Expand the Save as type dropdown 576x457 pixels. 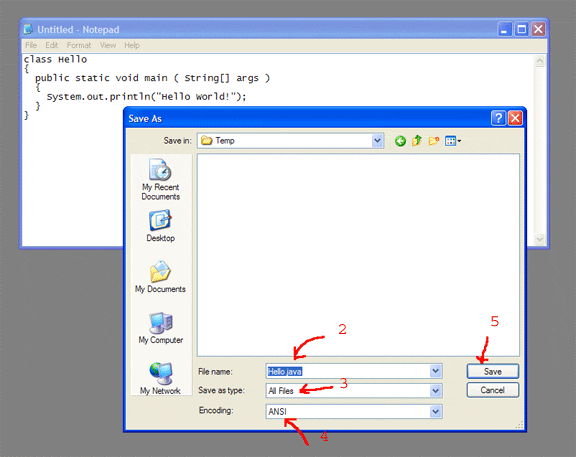click(x=435, y=391)
